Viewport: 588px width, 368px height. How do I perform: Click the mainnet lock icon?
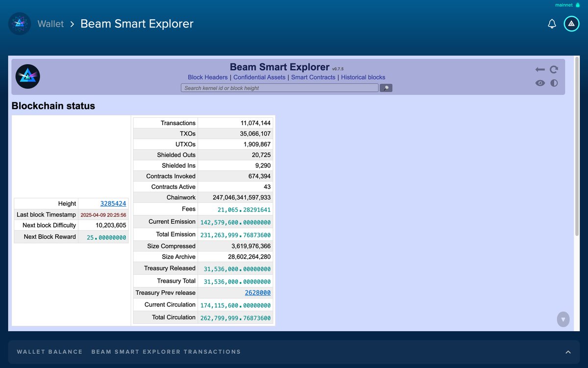(578, 5)
